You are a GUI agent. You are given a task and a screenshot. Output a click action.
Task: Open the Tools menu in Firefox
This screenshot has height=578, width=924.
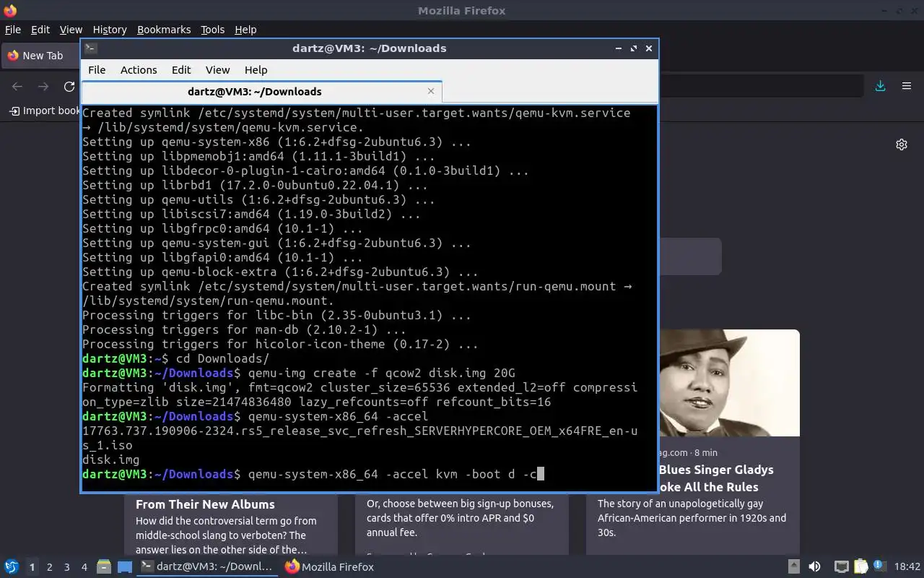[x=213, y=30]
